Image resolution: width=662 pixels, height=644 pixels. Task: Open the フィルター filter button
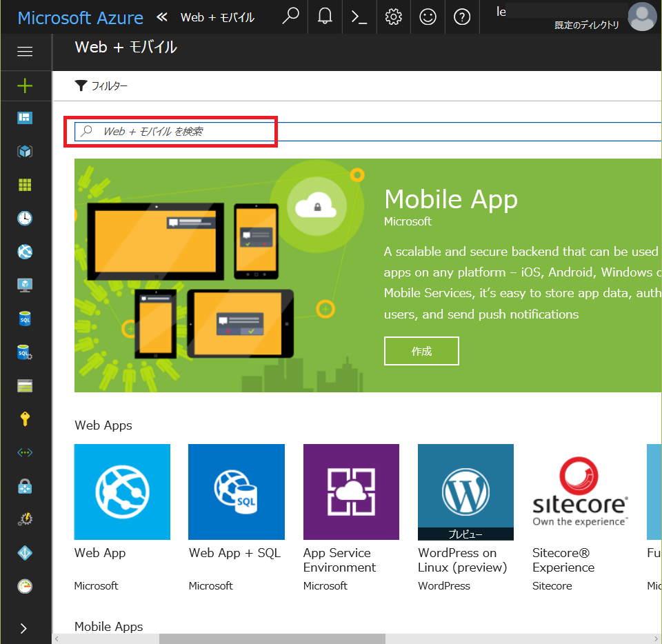(101, 86)
